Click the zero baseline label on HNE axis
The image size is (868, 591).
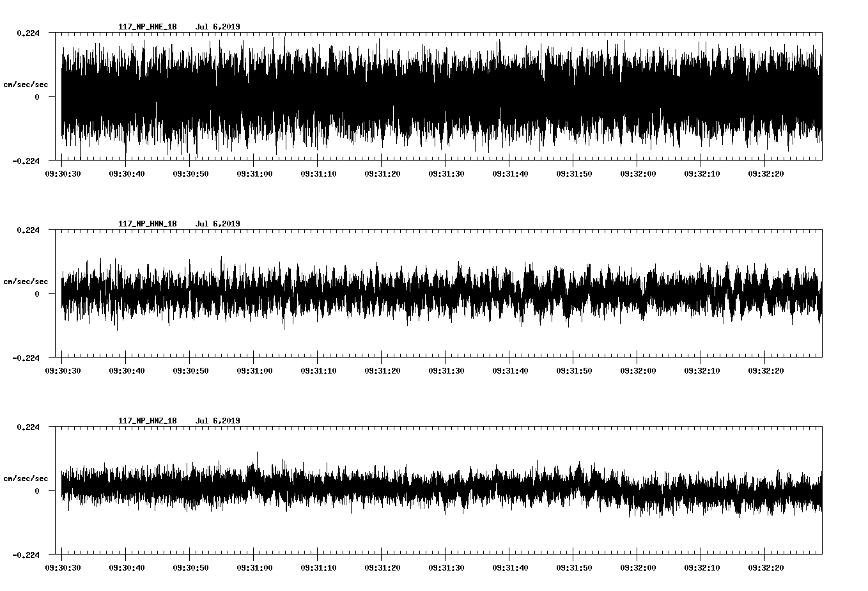37,97
